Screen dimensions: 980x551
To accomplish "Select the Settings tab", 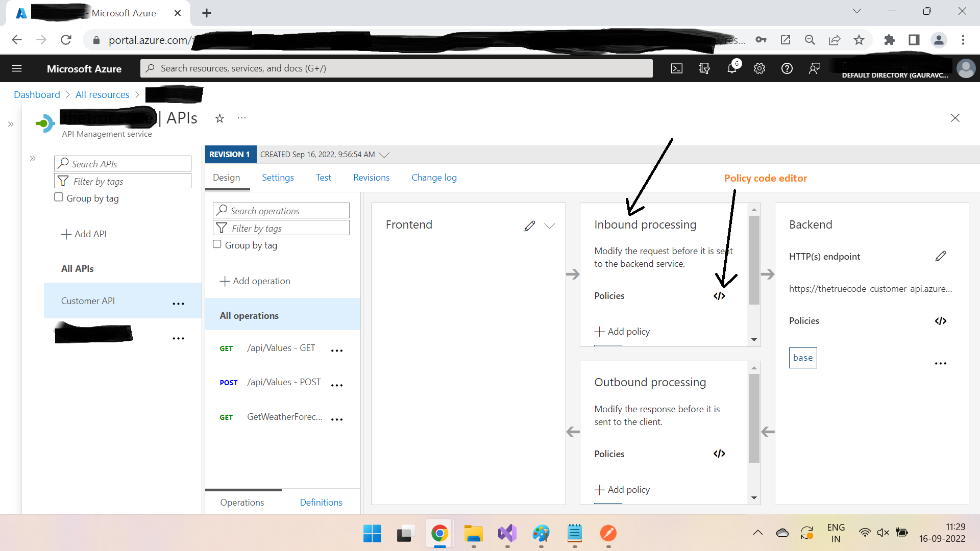I will pyautogui.click(x=278, y=178).
